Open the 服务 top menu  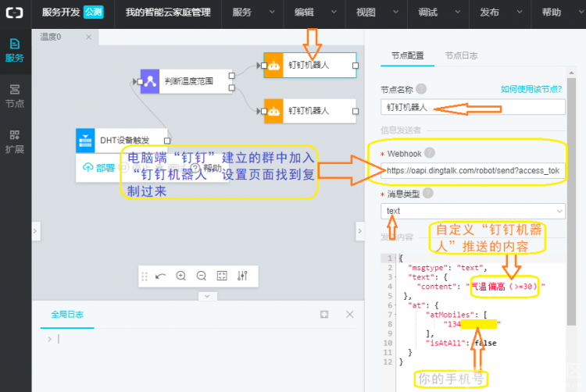(x=252, y=12)
